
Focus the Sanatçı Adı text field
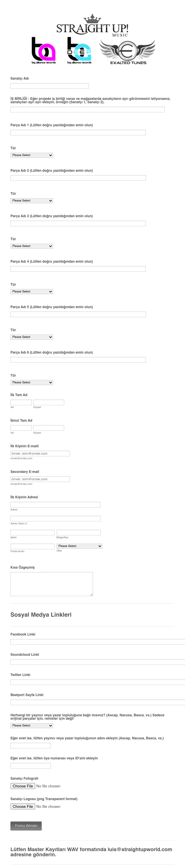(50, 86)
